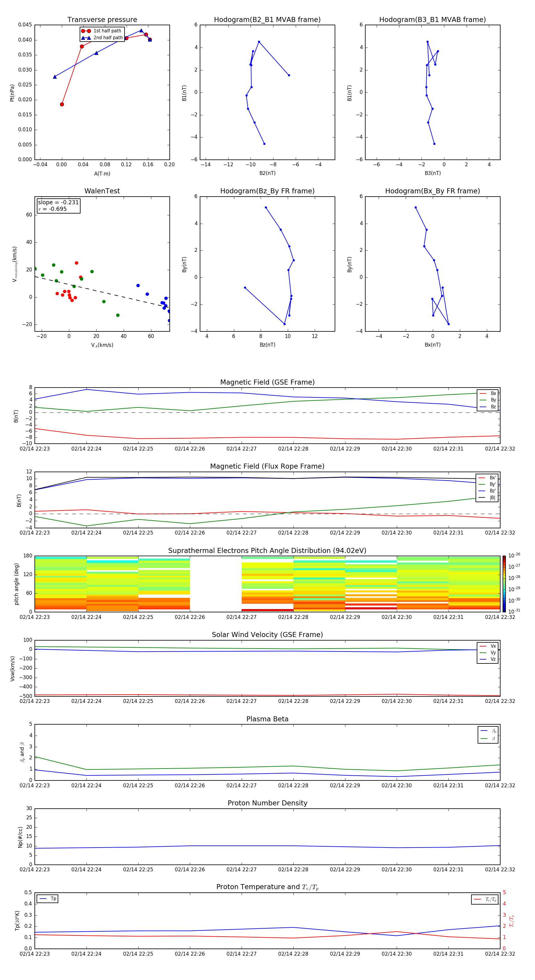Select the 'By' legend entry in GSE panel
535x980 pixels.
(488, 400)
